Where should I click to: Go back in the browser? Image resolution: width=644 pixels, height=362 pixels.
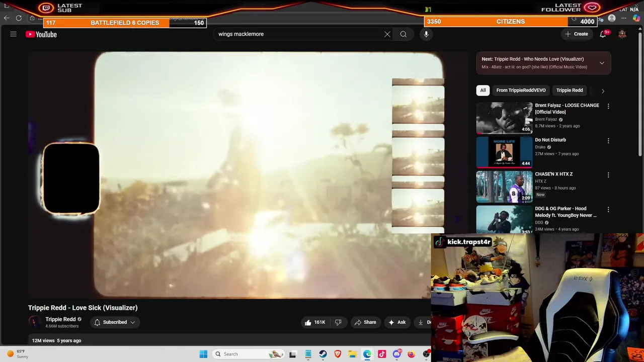tap(7, 18)
